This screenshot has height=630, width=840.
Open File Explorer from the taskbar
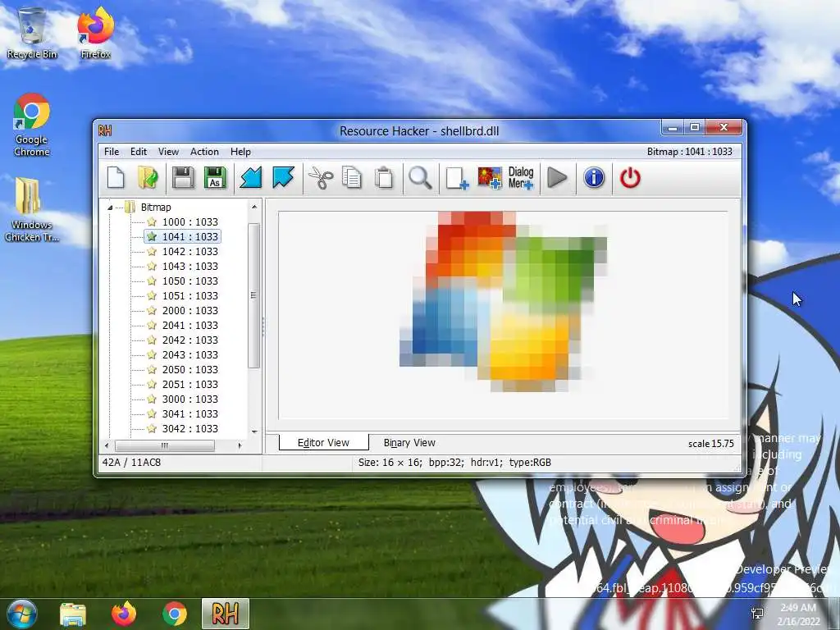click(73, 614)
